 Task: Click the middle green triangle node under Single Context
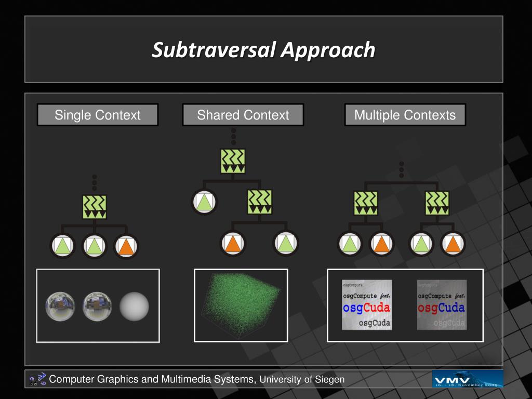[x=95, y=246]
